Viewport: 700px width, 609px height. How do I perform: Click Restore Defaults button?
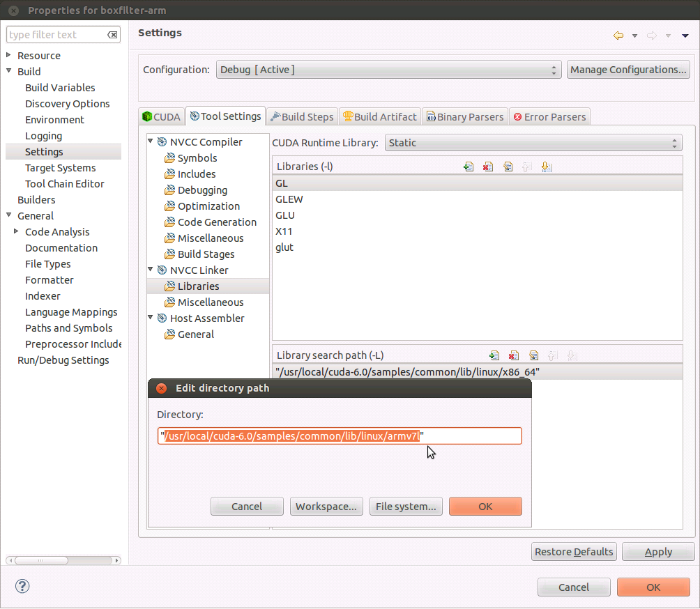click(574, 552)
